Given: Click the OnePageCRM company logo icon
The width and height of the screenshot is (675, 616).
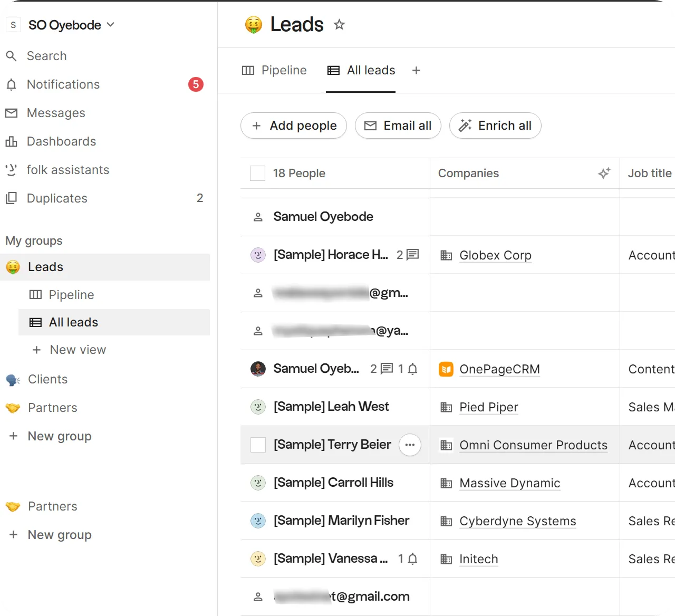Looking at the screenshot, I should point(446,369).
